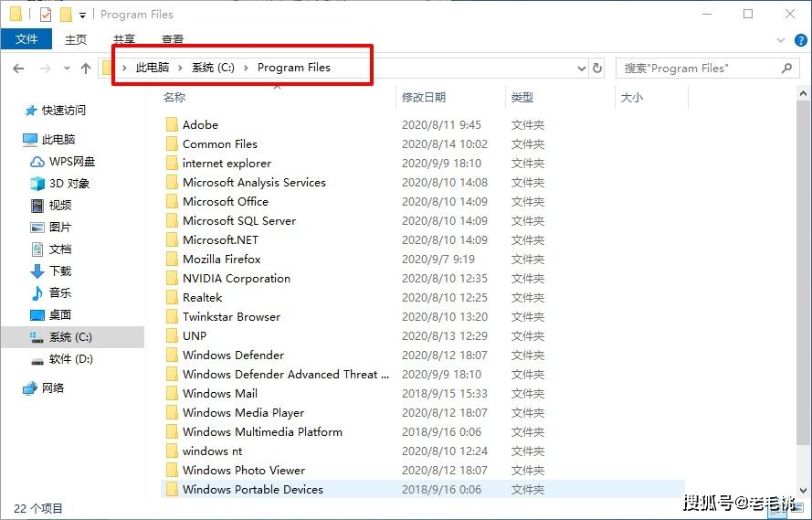Select the Microsoft Analysis Services folder icon
Image resolution: width=812 pixels, height=520 pixels.
click(173, 182)
